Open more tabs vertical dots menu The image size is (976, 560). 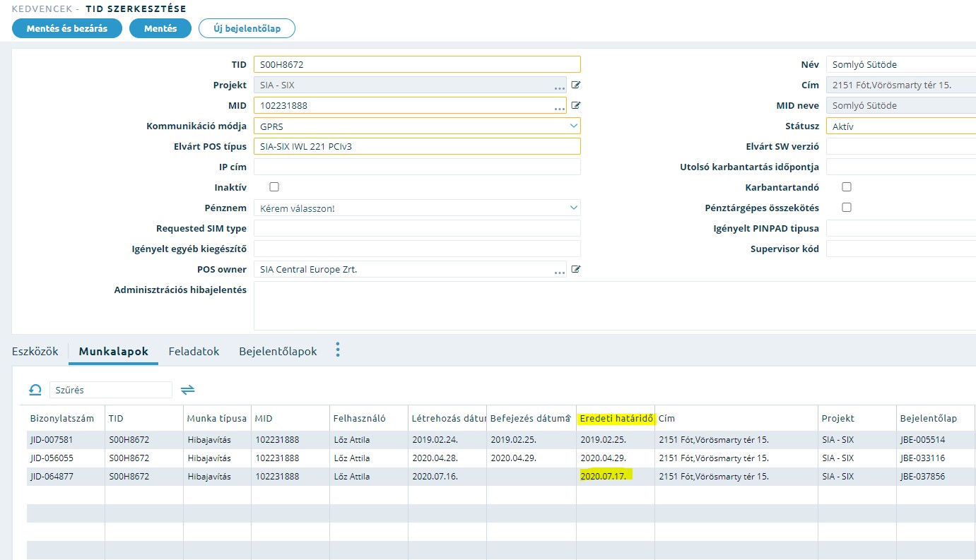[x=338, y=350]
